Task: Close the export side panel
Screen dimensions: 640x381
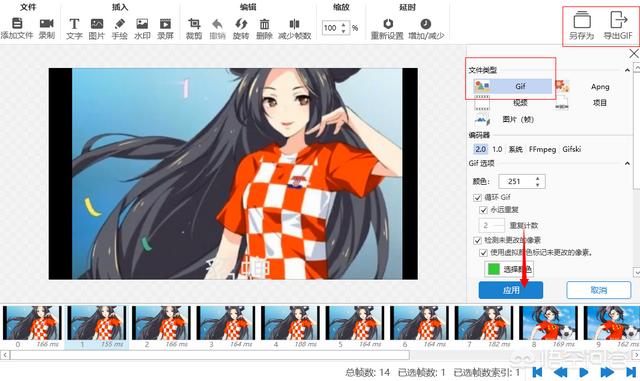Action: 634,53
